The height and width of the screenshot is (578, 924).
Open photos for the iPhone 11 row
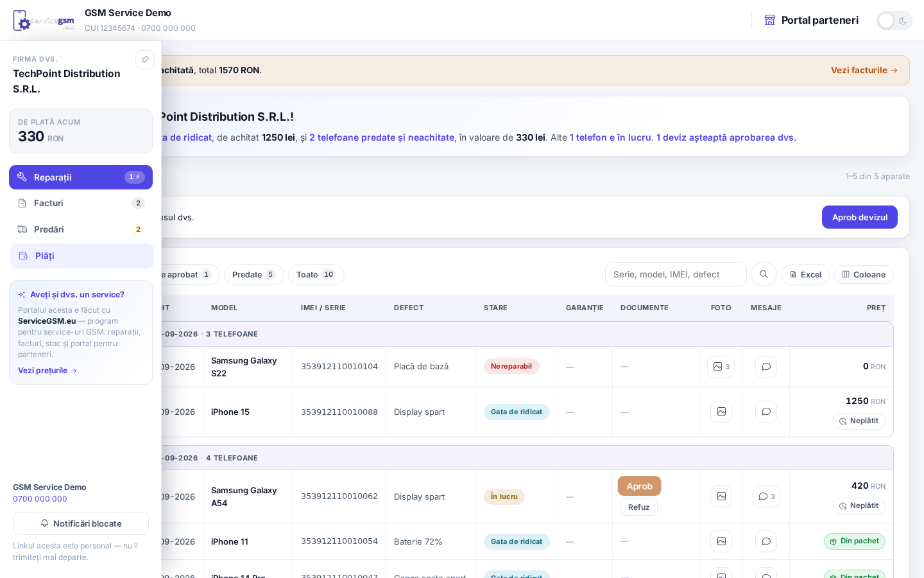pyautogui.click(x=721, y=541)
